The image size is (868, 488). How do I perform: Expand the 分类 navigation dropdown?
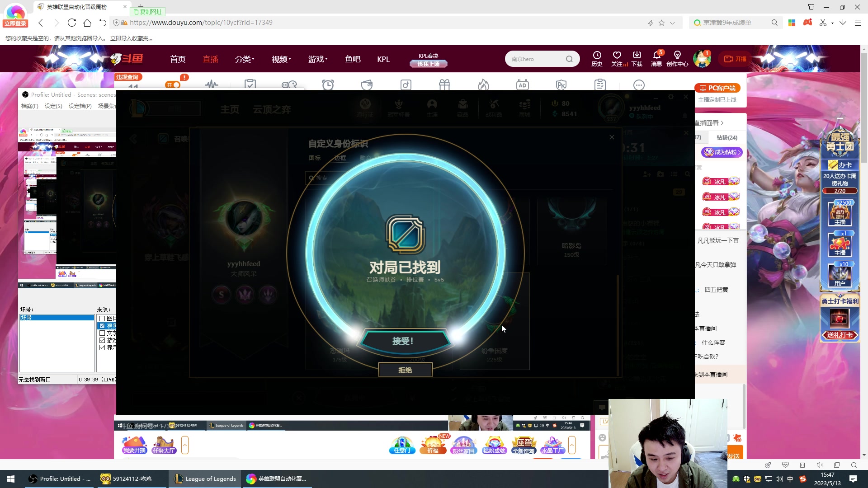(x=245, y=59)
